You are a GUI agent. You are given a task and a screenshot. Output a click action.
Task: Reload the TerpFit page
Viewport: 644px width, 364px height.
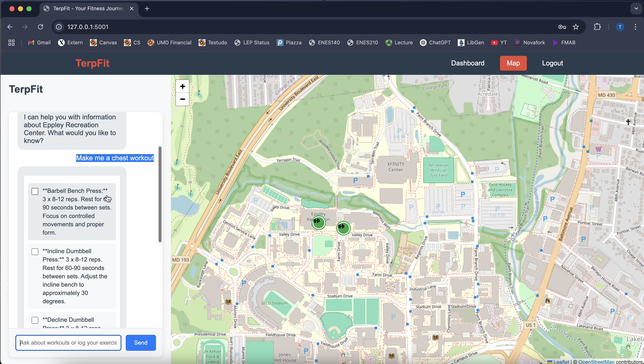[40, 27]
